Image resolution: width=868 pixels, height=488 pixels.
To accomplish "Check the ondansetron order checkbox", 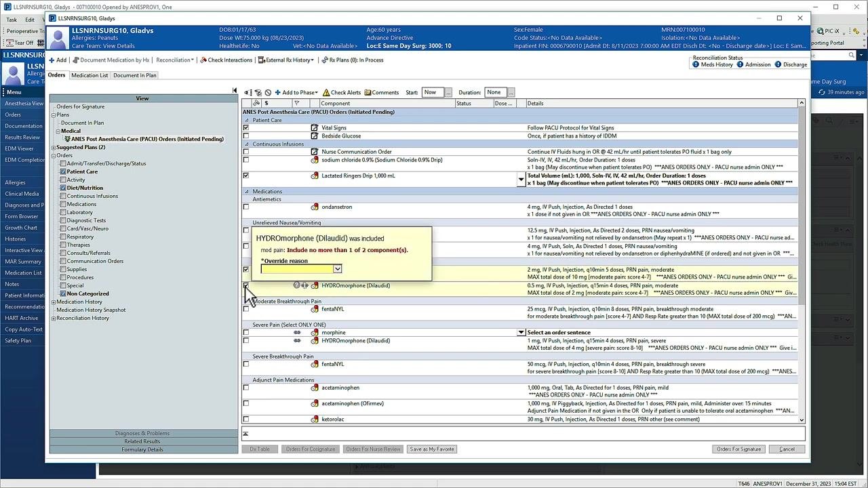I will tap(246, 207).
